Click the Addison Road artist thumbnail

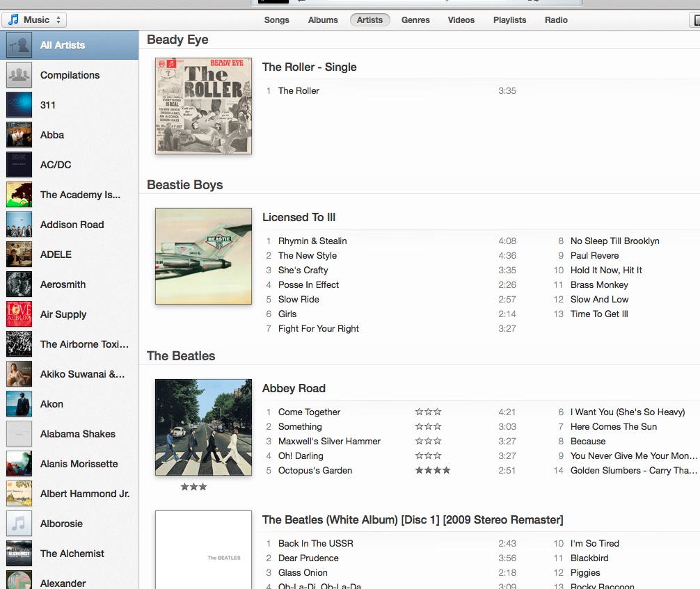click(19, 225)
